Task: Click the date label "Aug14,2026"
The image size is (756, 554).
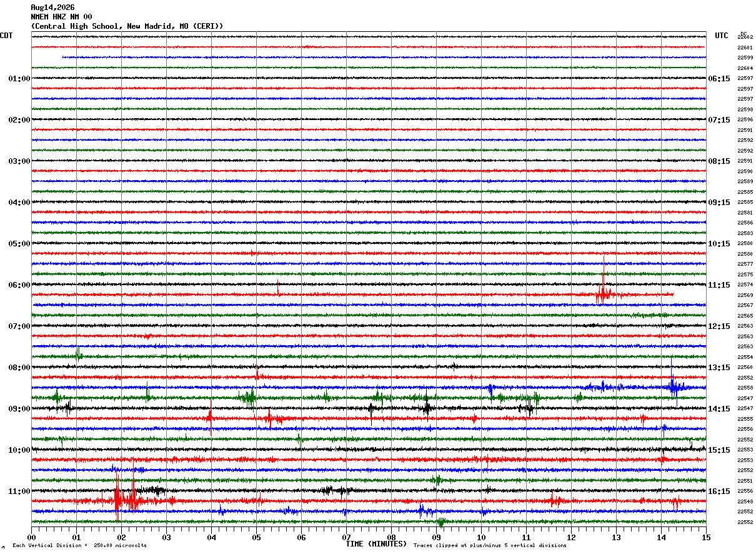Action: (x=52, y=8)
